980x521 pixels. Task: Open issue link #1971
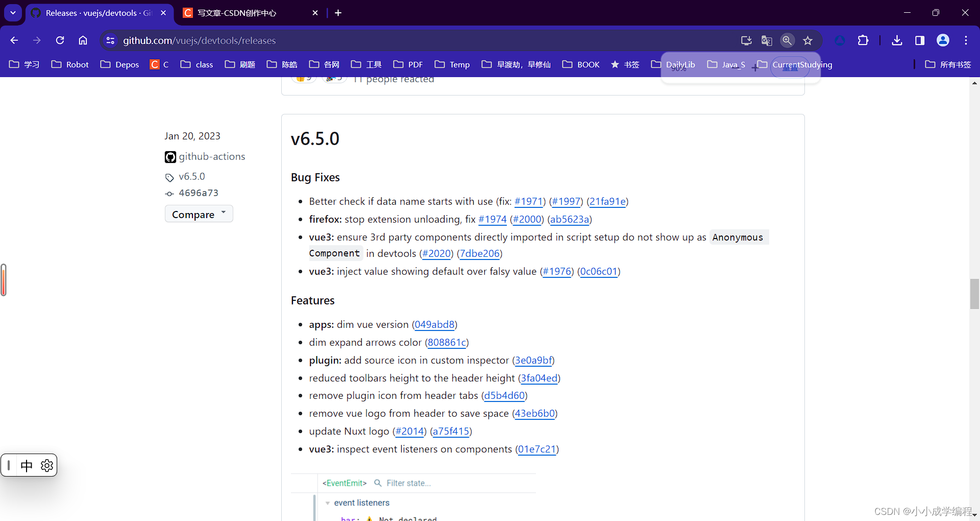(529, 201)
